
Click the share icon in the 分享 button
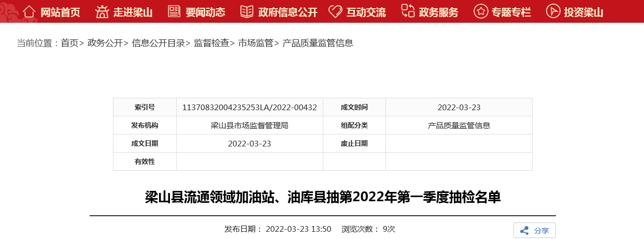[x=524, y=231]
